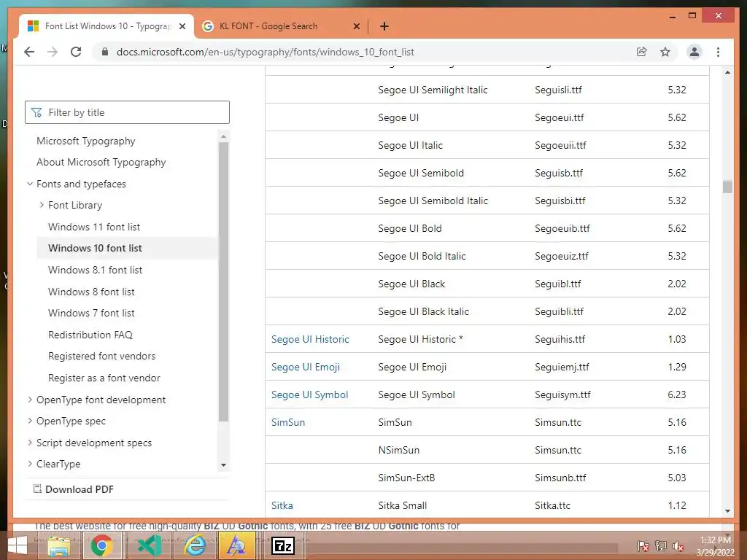Click the browser forward arrow
Image resolution: width=747 pixels, height=560 pixels.
[53, 52]
